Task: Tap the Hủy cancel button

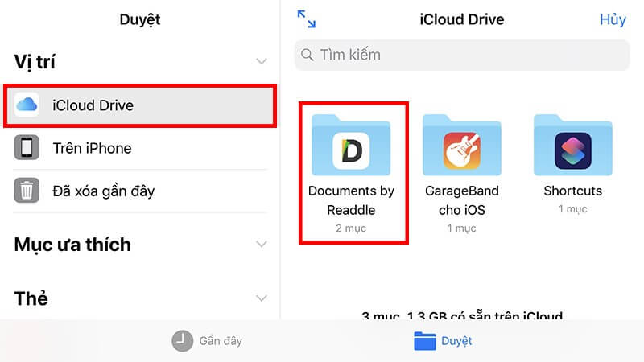Action: 612,20
